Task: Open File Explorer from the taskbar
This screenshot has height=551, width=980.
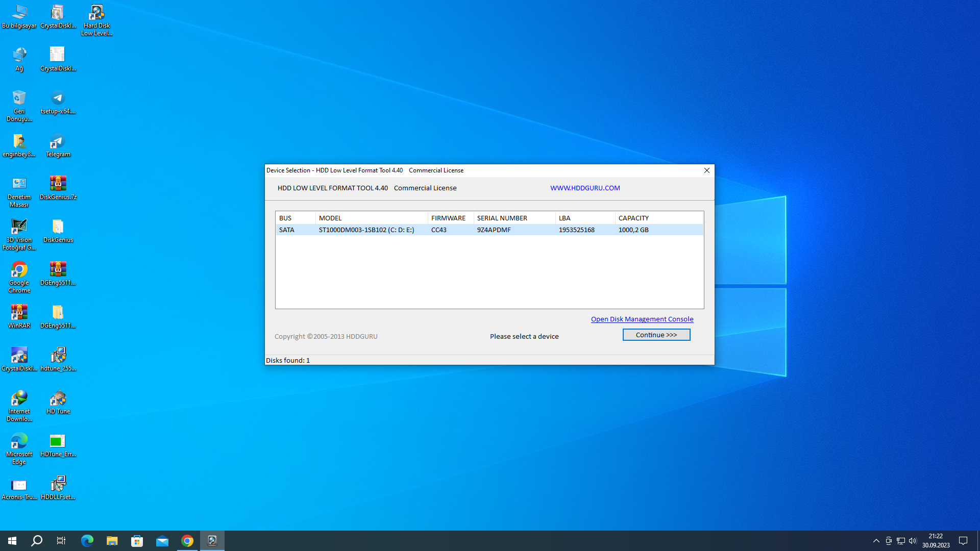Action: pos(112,541)
